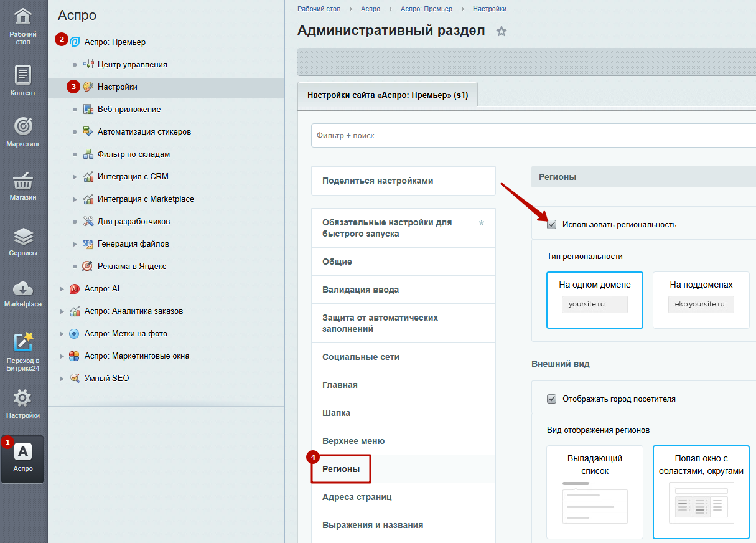Select Регионы settings section

(x=403, y=469)
